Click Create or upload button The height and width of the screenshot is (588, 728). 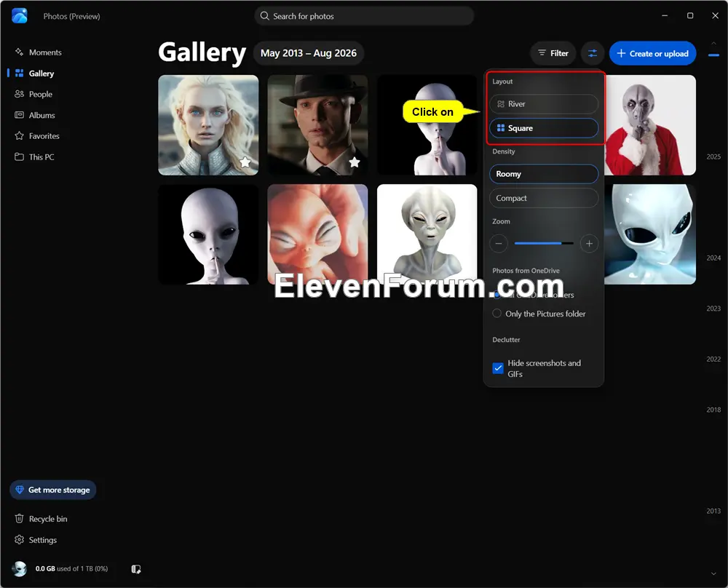click(x=653, y=53)
